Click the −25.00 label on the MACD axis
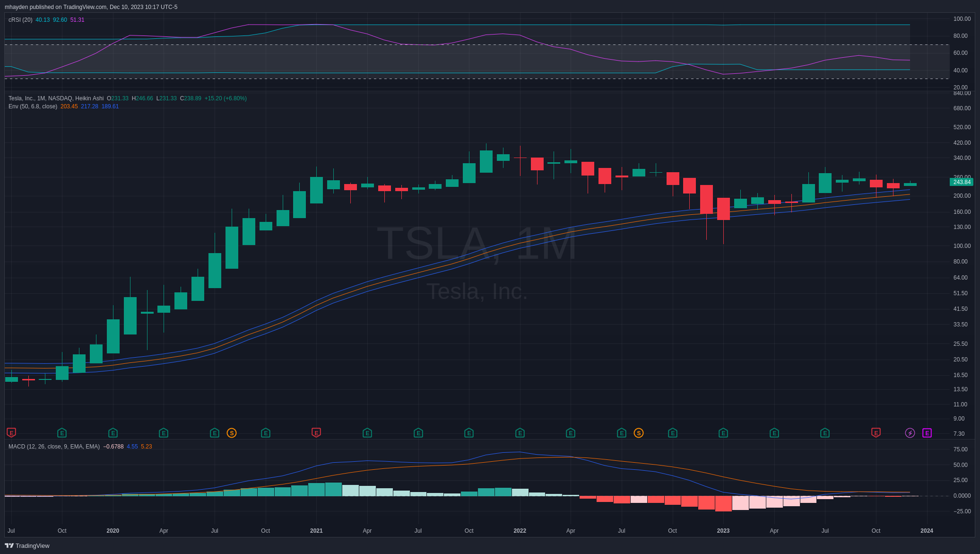980x554 pixels. (x=962, y=511)
